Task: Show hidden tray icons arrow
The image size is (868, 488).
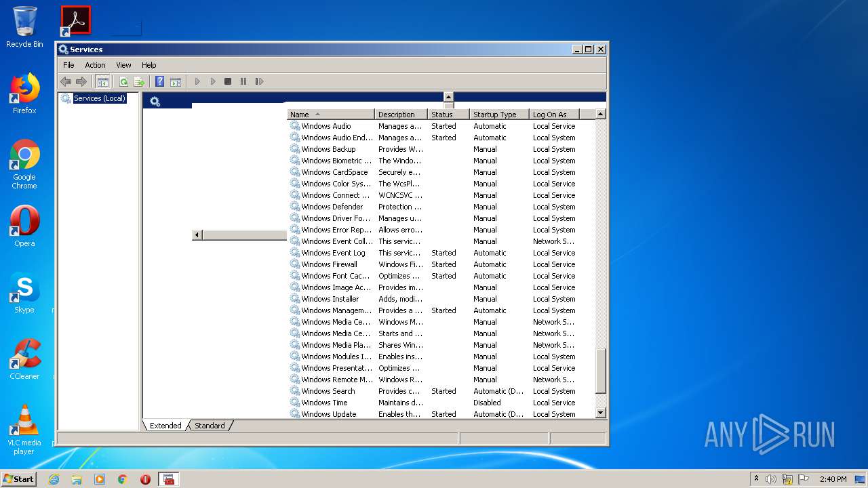Action: pyautogui.click(x=756, y=479)
